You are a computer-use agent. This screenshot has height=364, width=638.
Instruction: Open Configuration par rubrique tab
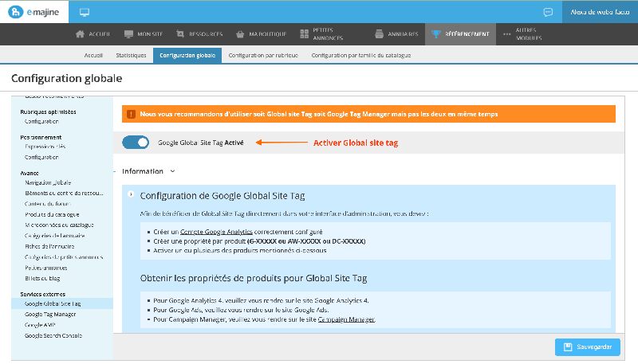coord(263,55)
